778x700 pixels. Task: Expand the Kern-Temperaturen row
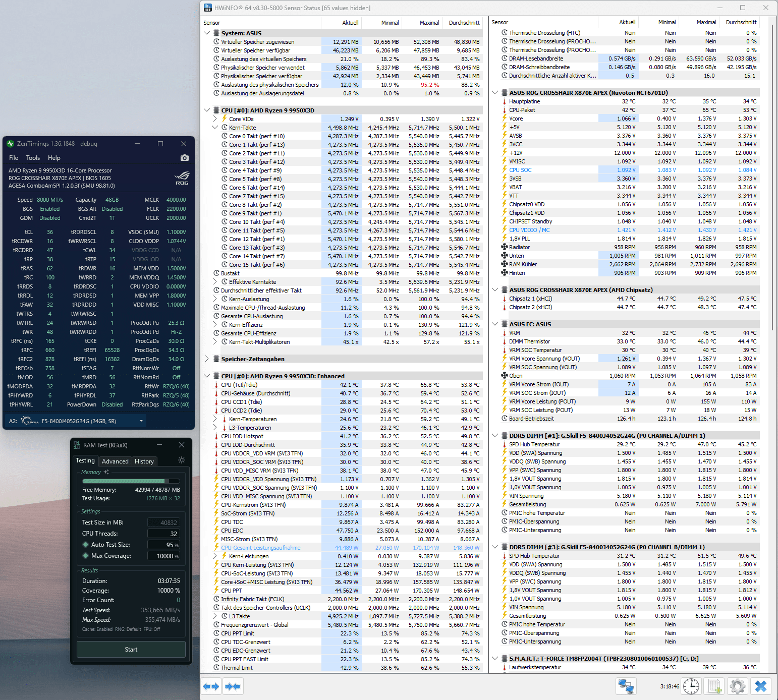coord(215,419)
